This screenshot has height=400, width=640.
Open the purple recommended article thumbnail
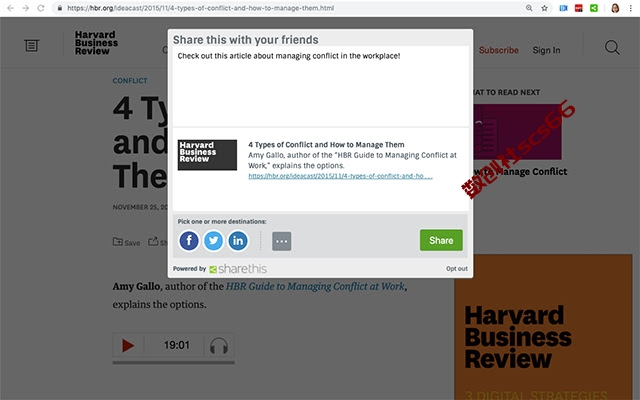point(518,131)
